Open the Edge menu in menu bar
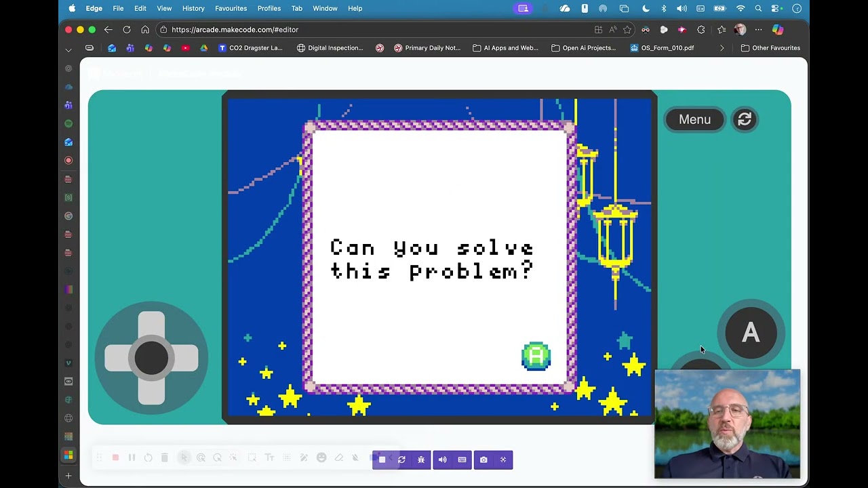This screenshot has width=868, height=488. coord(94,8)
